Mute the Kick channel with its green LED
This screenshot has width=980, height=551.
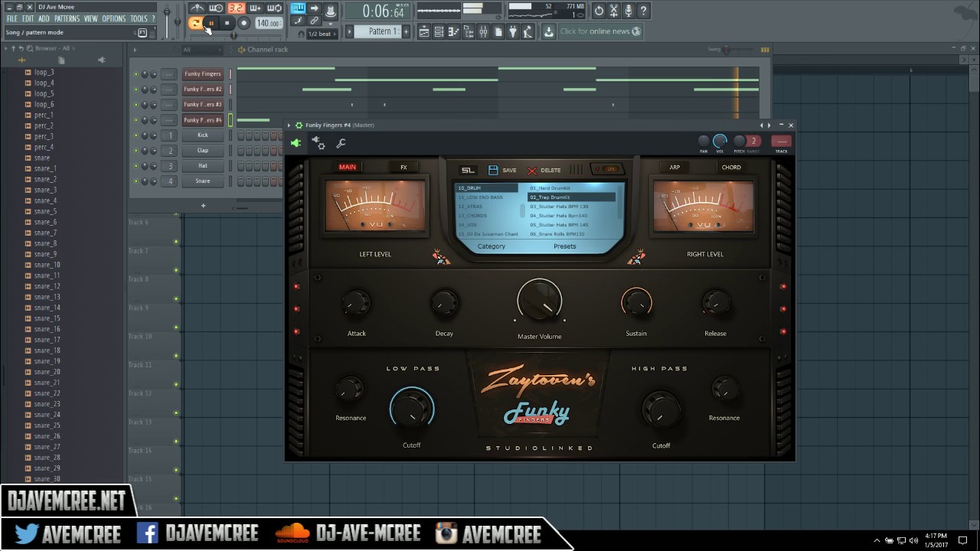point(138,135)
